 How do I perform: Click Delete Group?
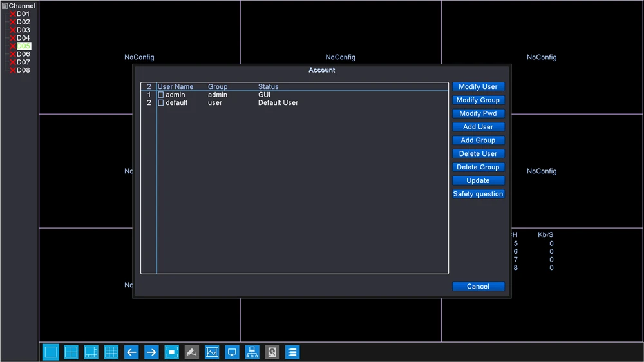tap(478, 167)
